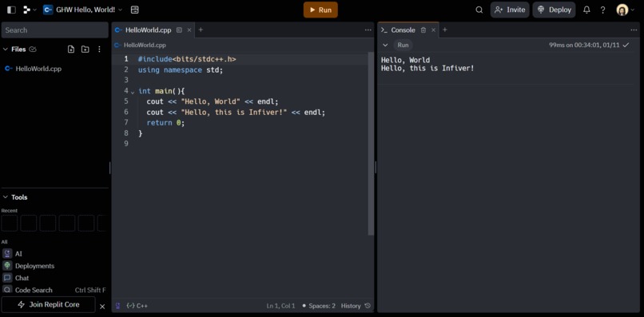This screenshot has width=644, height=317.
Task: Click the AI status icon in editor footer
Action: coord(118,306)
